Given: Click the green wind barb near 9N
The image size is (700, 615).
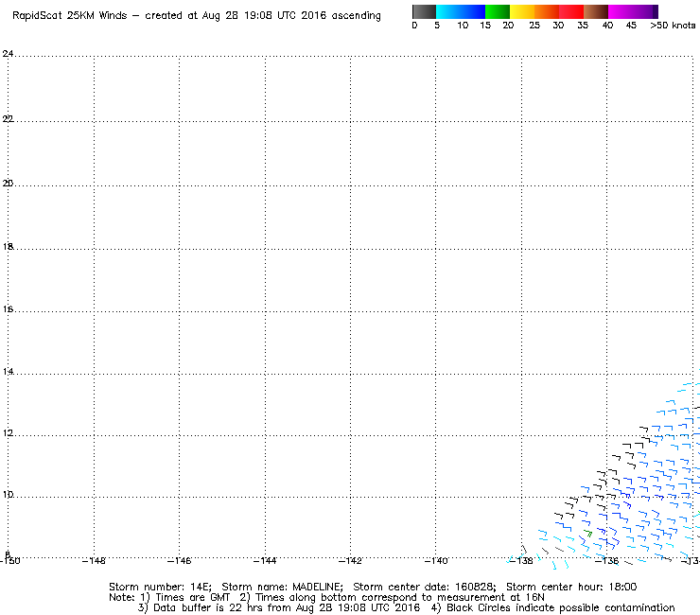Looking at the screenshot, I should [588, 533].
